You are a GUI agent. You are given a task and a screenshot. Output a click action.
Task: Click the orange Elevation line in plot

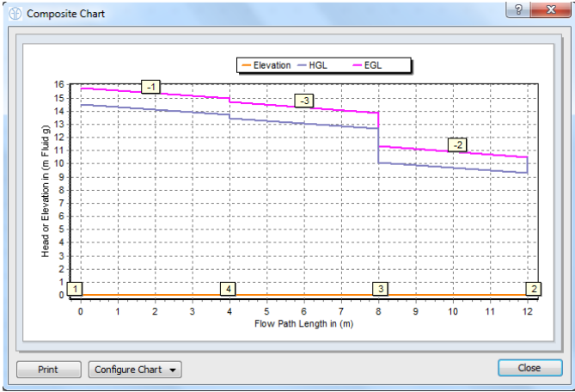click(155, 295)
